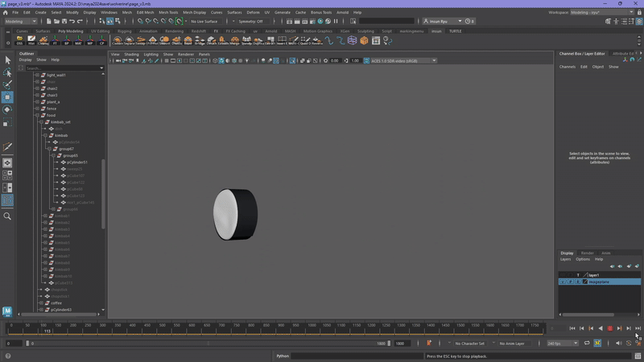Toggle the audio mute speaker icon
Screen dimensions: 644x362
click(618, 343)
